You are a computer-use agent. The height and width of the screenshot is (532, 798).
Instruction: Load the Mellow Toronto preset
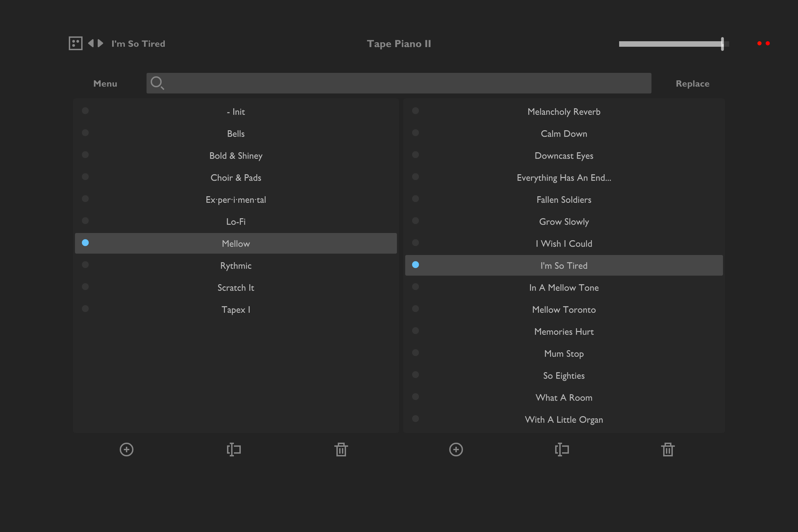click(564, 309)
